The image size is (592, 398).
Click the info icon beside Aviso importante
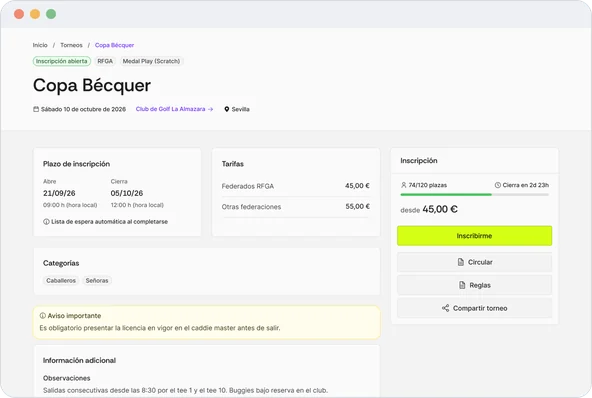click(43, 316)
